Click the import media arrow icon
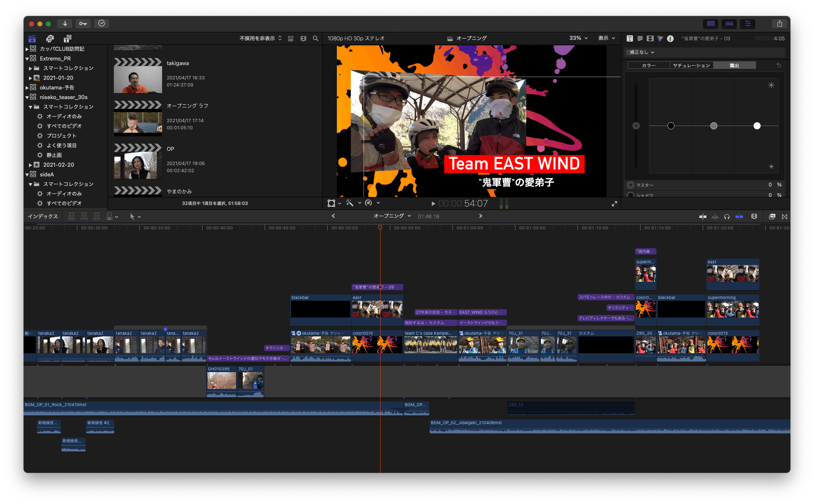Image resolution: width=814 pixels, height=504 pixels. 65,24
